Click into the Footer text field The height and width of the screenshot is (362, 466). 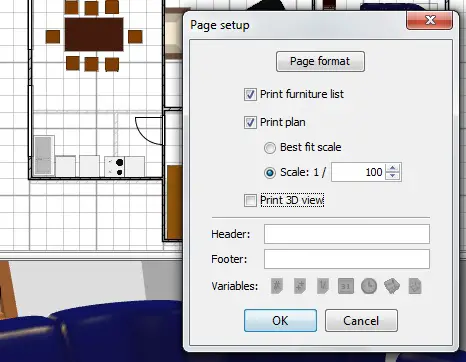point(347,259)
